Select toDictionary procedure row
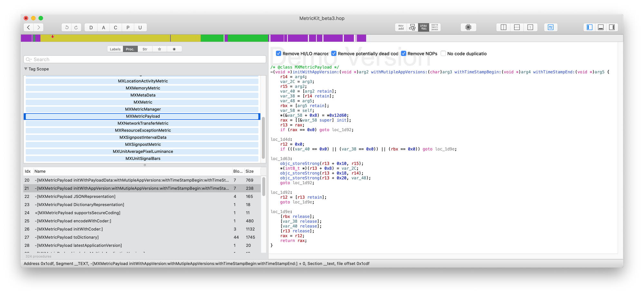Viewport: 644px width, 295px height. (142, 237)
